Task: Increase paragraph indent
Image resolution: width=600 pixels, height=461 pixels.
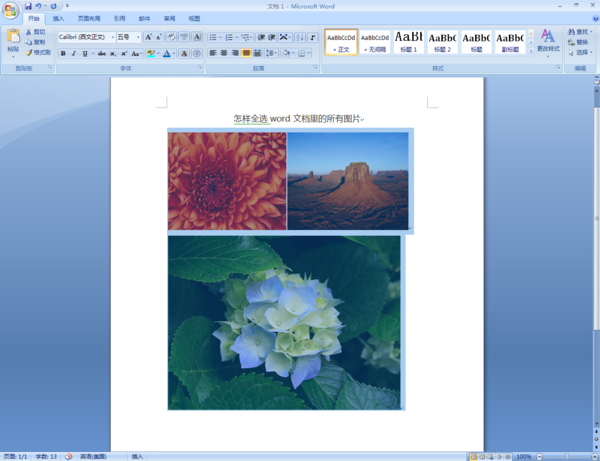Action: tap(272, 37)
